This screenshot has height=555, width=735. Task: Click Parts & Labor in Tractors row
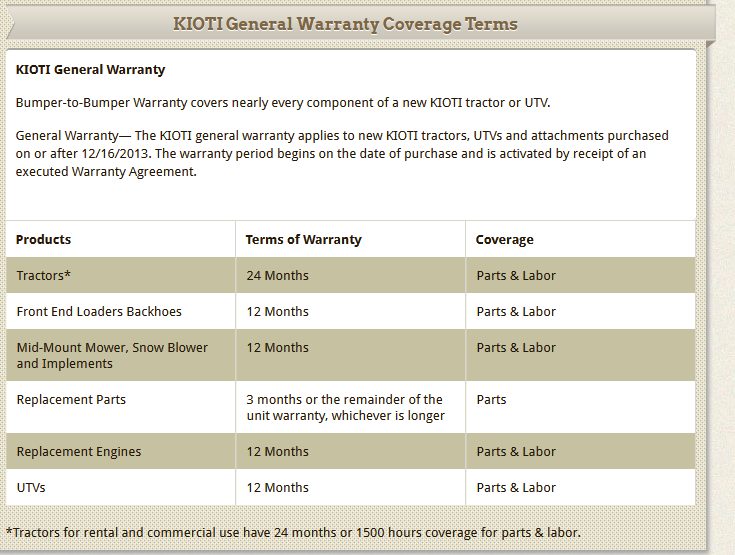tap(516, 276)
